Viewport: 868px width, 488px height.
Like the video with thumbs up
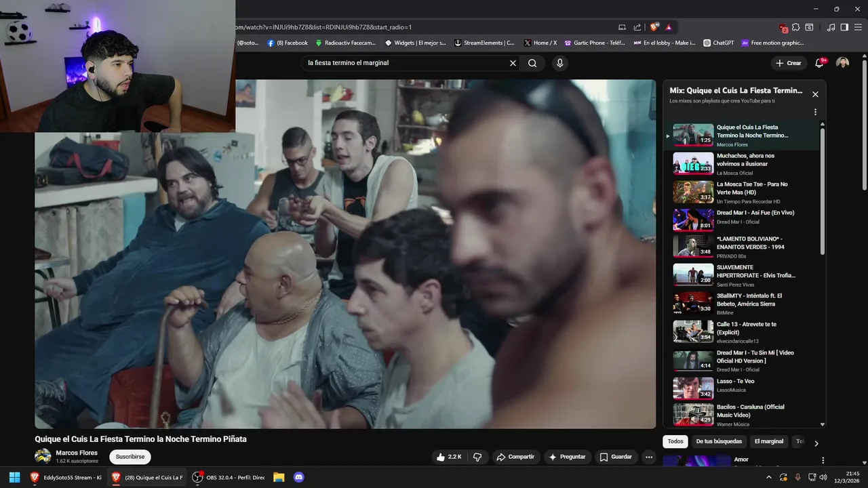coord(449,457)
